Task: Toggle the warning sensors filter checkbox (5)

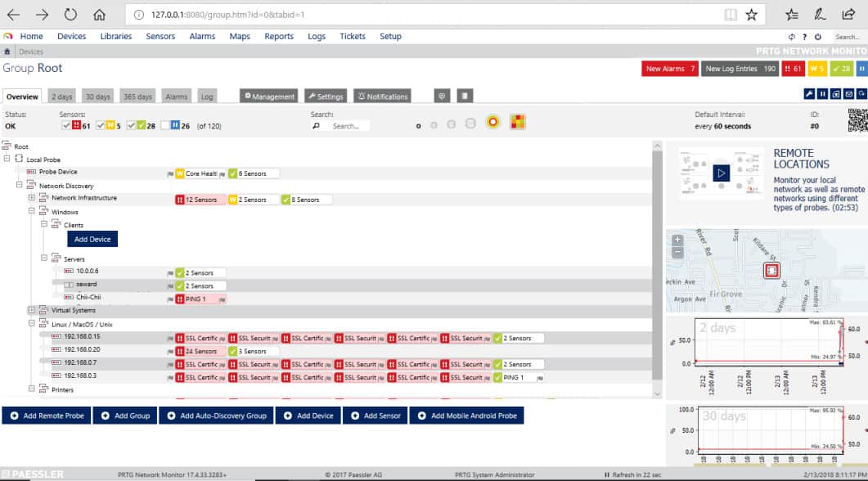Action: pyautogui.click(x=100, y=126)
